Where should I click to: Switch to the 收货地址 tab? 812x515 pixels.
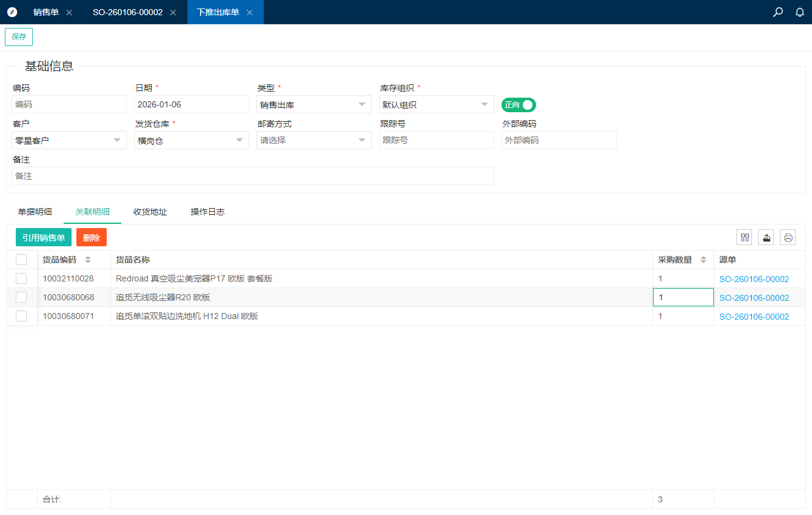point(150,212)
